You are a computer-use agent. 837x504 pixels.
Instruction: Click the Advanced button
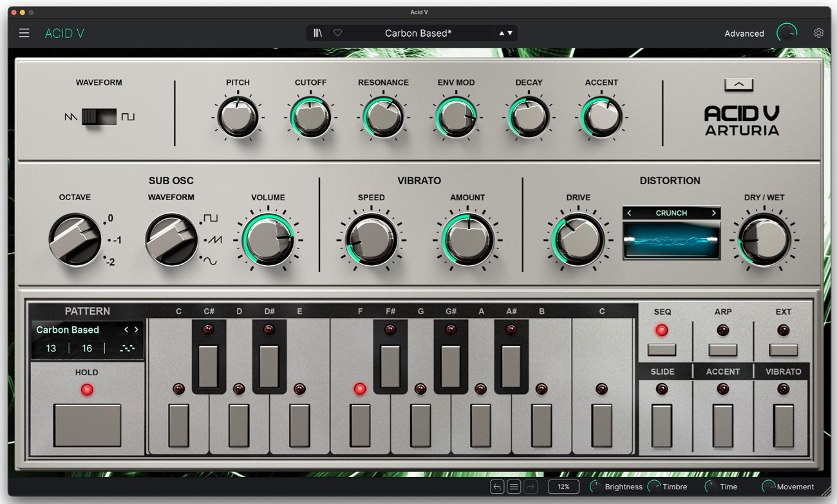click(744, 33)
